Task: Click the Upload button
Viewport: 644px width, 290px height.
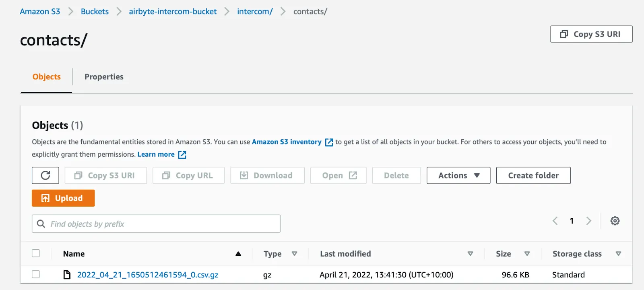Action: (63, 198)
